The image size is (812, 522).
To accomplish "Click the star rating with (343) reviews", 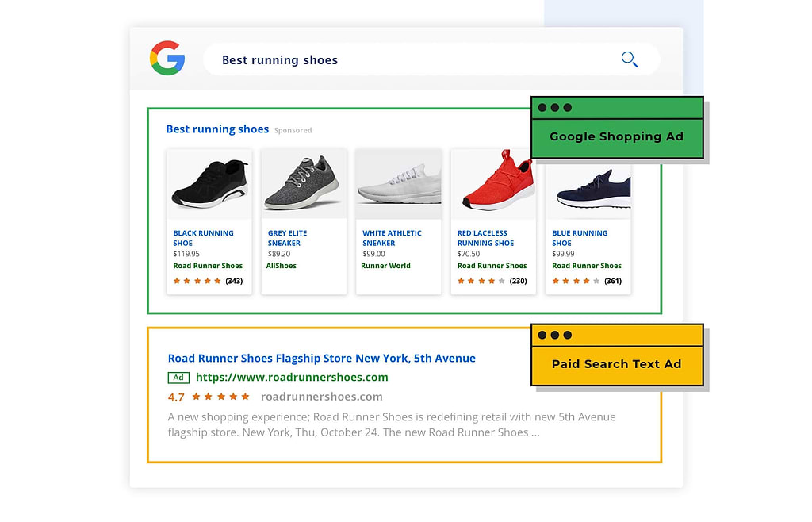I will pyautogui.click(x=208, y=281).
